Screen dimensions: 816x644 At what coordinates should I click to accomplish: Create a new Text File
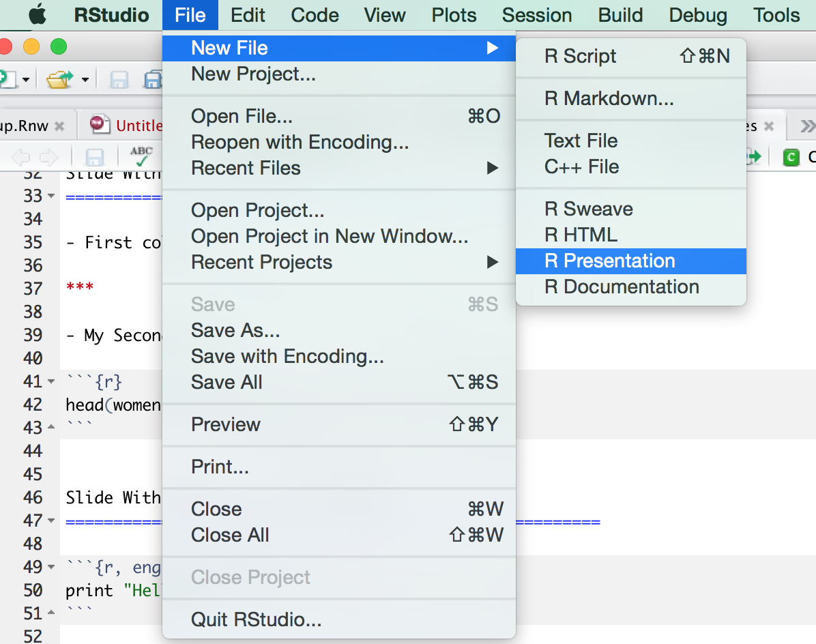(630, 141)
